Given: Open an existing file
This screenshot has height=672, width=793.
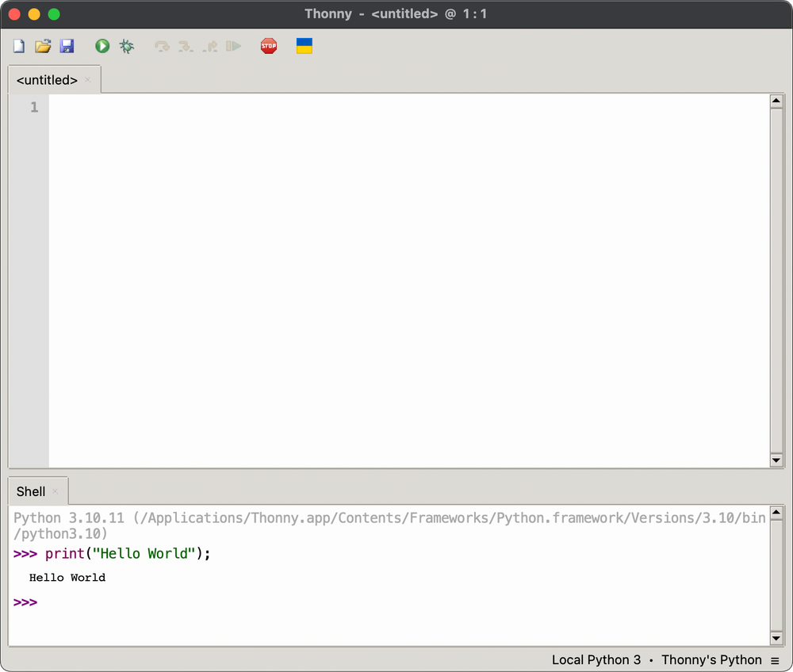Looking at the screenshot, I should click(x=43, y=46).
